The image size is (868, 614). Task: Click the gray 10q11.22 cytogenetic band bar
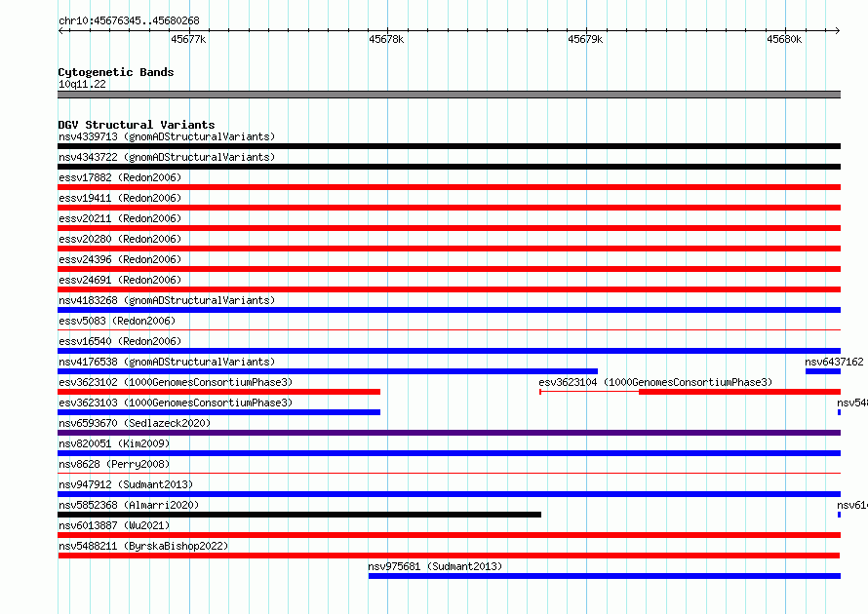[449, 95]
